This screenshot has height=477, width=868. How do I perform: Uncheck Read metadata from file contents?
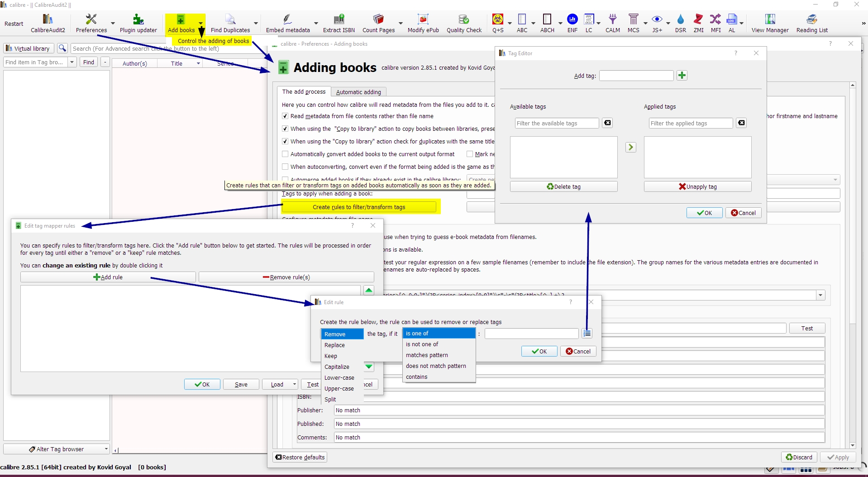(x=285, y=116)
